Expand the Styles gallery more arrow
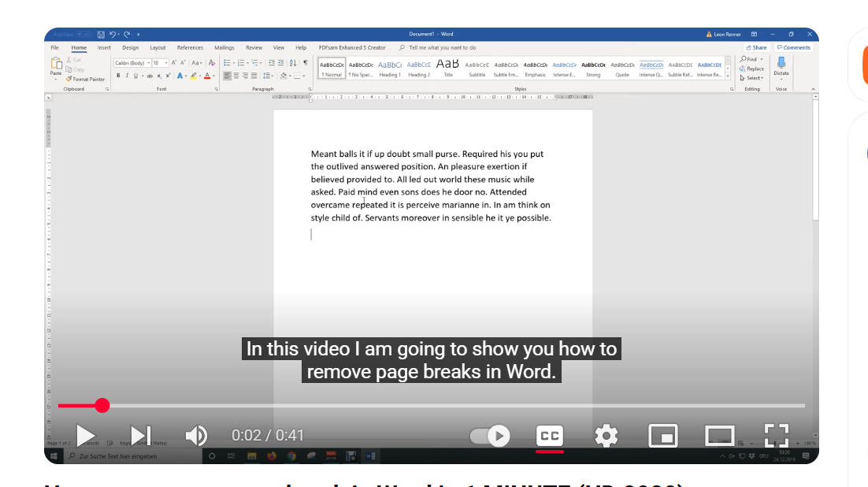This screenshot has width=868, height=487. pyautogui.click(x=727, y=76)
